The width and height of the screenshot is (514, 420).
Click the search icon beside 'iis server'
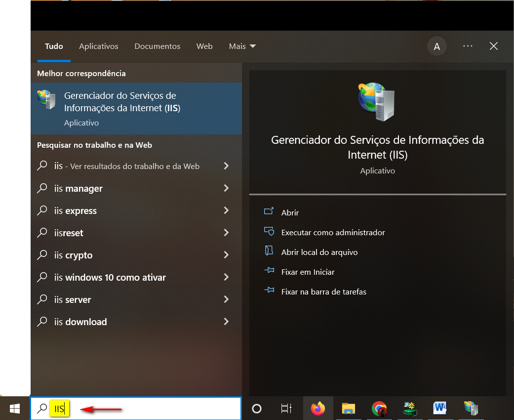click(x=42, y=299)
